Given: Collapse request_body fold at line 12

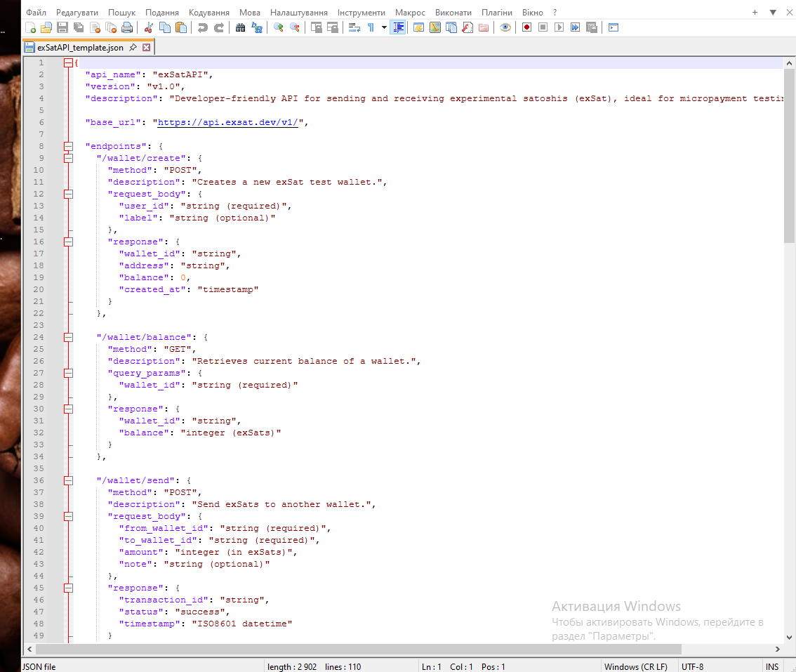Looking at the screenshot, I should click(68, 194).
